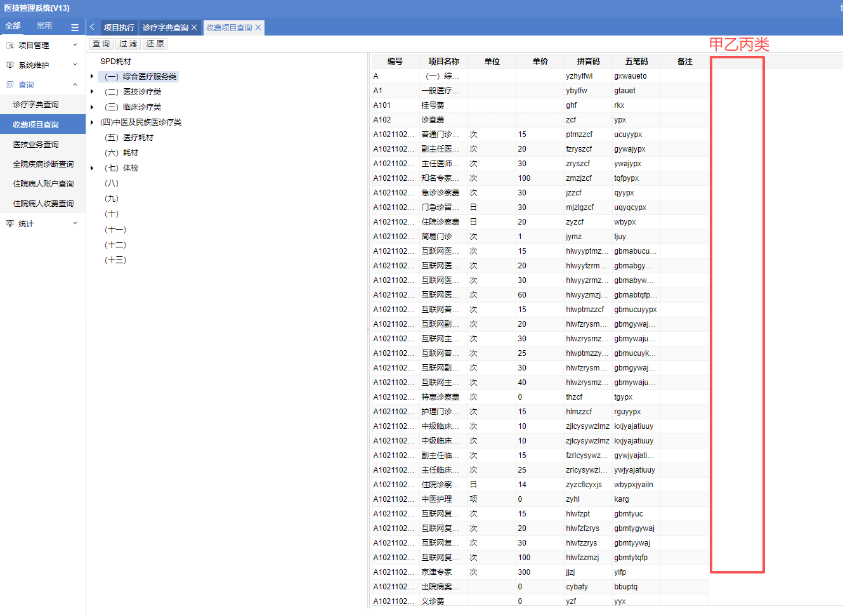Open 医技业务查询 in the sidebar
Screen dimensions: 843x616
click(x=42, y=145)
